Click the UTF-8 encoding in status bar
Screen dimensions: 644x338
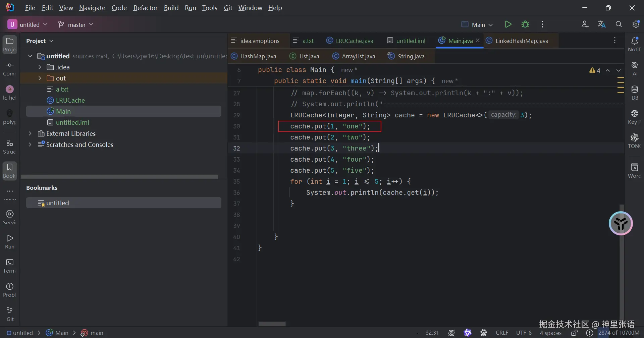coord(524,333)
